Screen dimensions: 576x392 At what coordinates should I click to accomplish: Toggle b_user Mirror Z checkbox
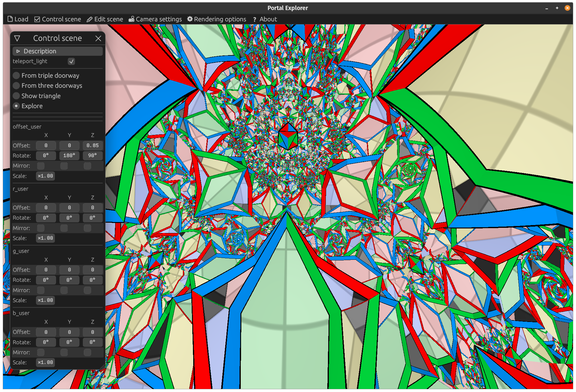pyautogui.click(x=87, y=352)
